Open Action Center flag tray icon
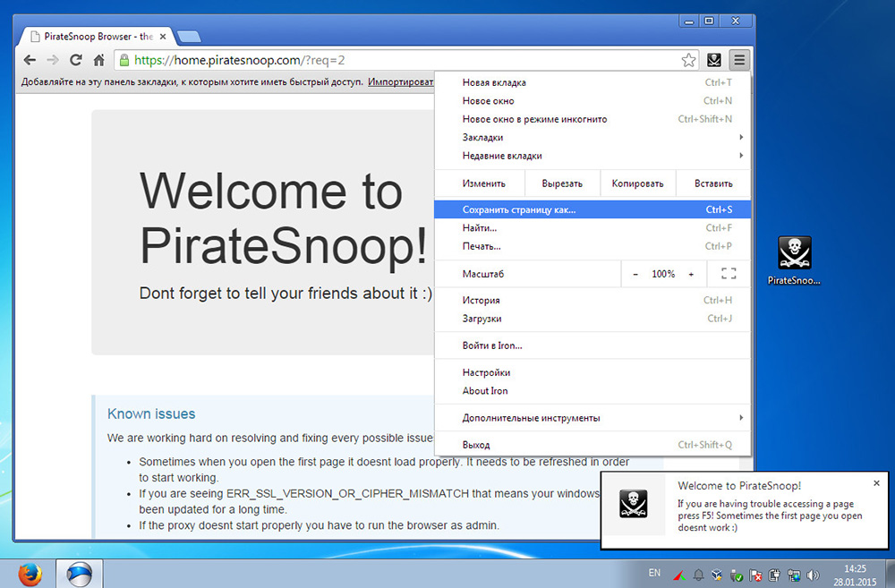Screen dimensions: 895x588 [755, 575]
